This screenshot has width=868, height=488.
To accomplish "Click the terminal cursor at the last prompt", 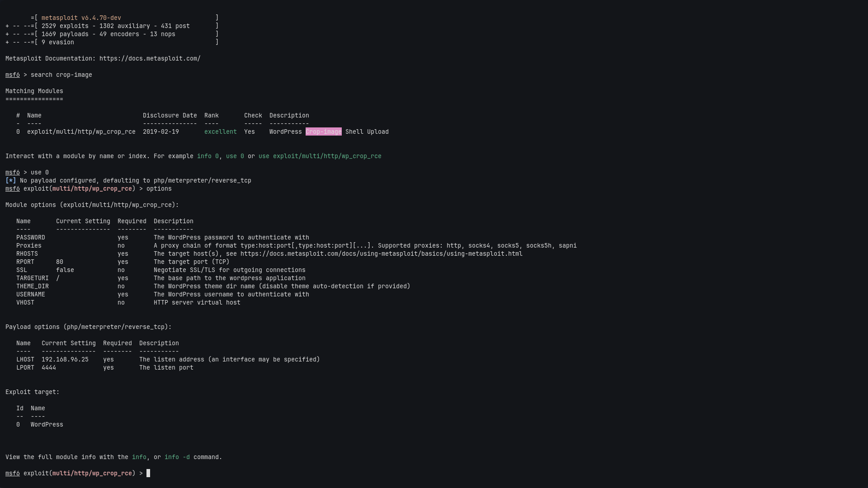I will (x=148, y=473).
